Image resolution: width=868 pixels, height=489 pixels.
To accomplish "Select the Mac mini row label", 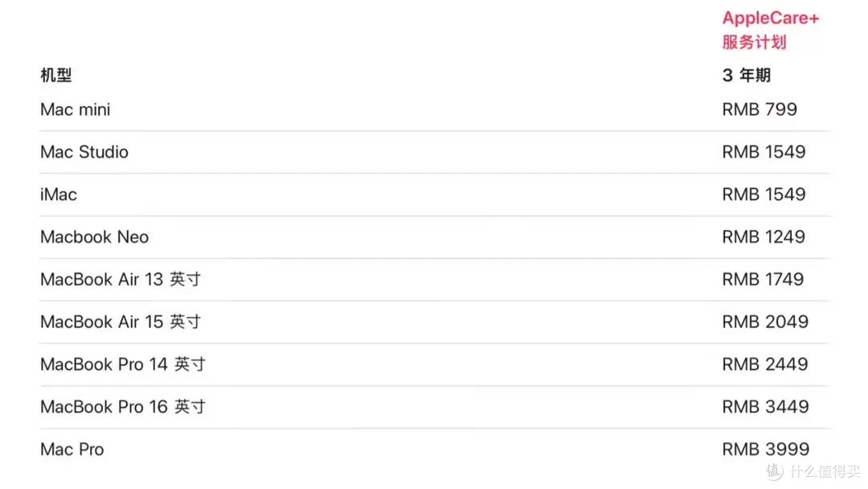I will click(76, 109).
